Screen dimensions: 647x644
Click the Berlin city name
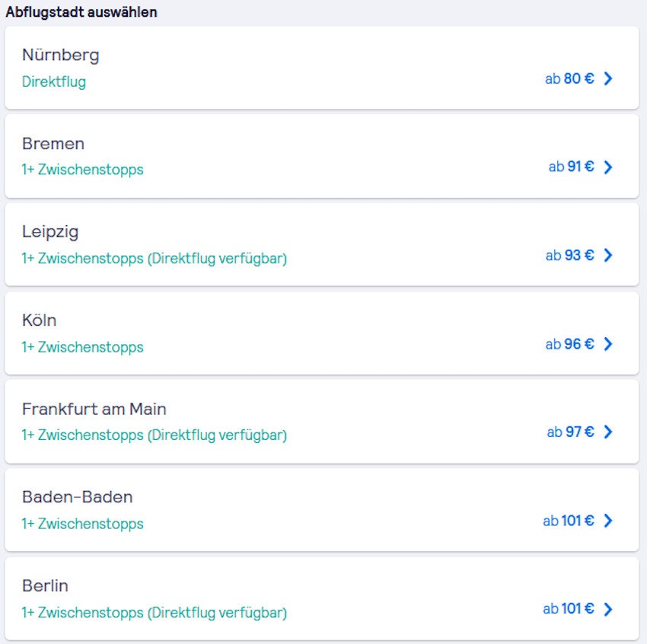pos(46,585)
